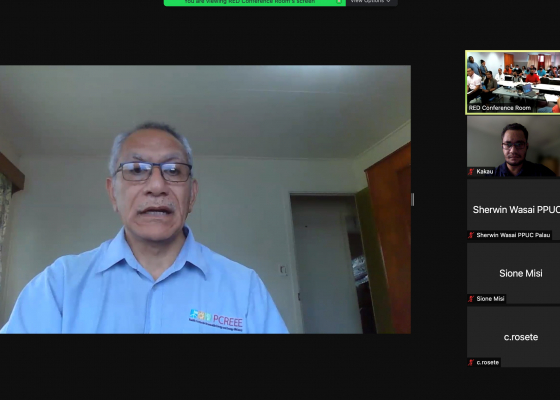Click the c.rosete name label
Image resolution: width=560 pixels, height=400 pixels.
pyautogui.click(x=488, y=362)
